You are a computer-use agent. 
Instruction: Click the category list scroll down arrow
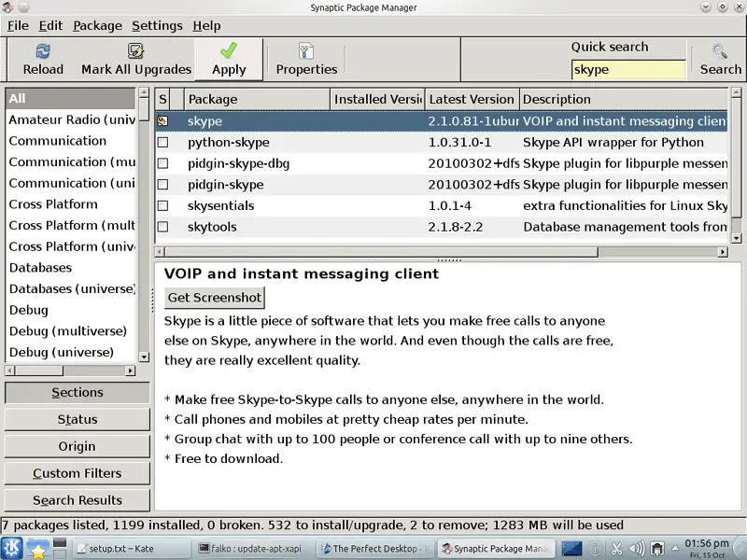coord(144,357)
